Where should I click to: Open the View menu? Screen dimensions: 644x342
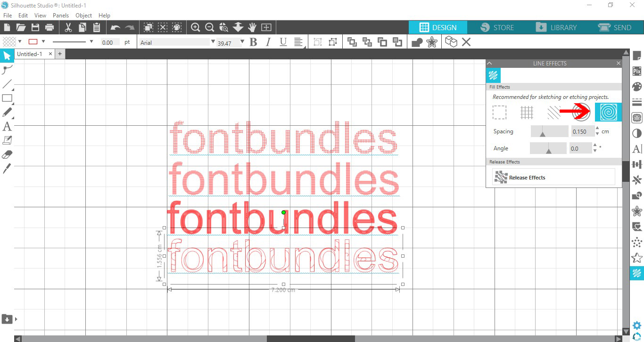pyautogui.click(x=40, y=16)
